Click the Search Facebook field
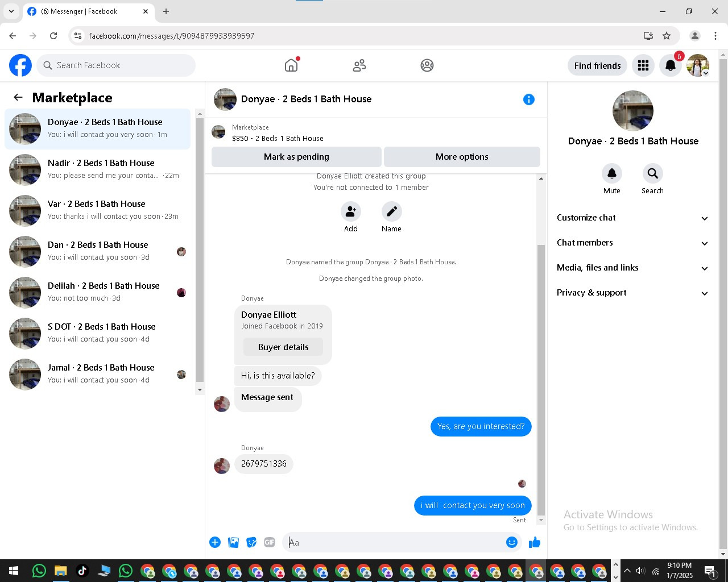The image size is (728, 582). point(116,65)
